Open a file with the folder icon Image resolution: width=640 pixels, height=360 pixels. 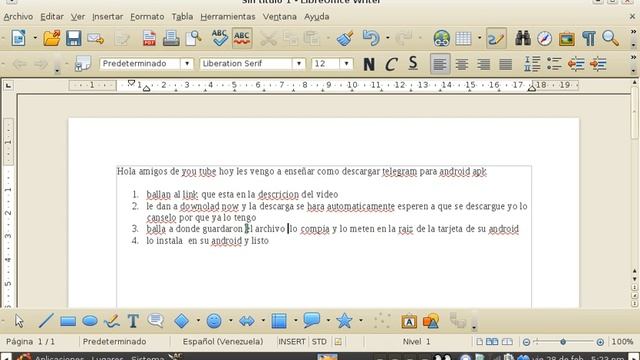[x=52, y=38]
